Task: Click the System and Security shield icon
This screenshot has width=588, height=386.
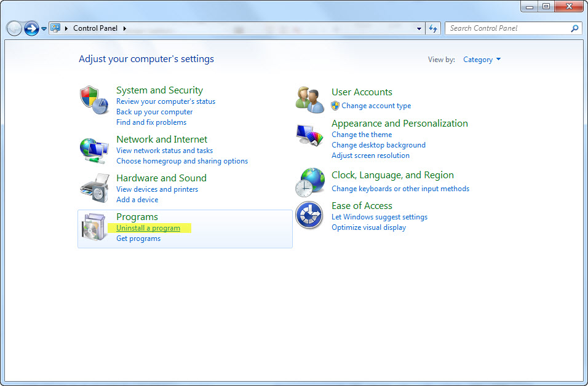Action: click(x=94, y=100)
